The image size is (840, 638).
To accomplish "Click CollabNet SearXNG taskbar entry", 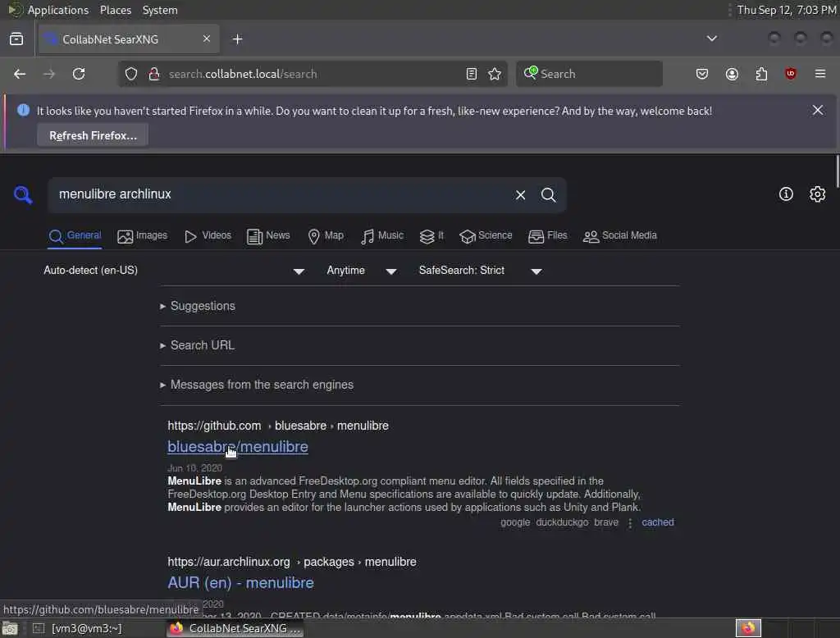I will tap(235, 628).
